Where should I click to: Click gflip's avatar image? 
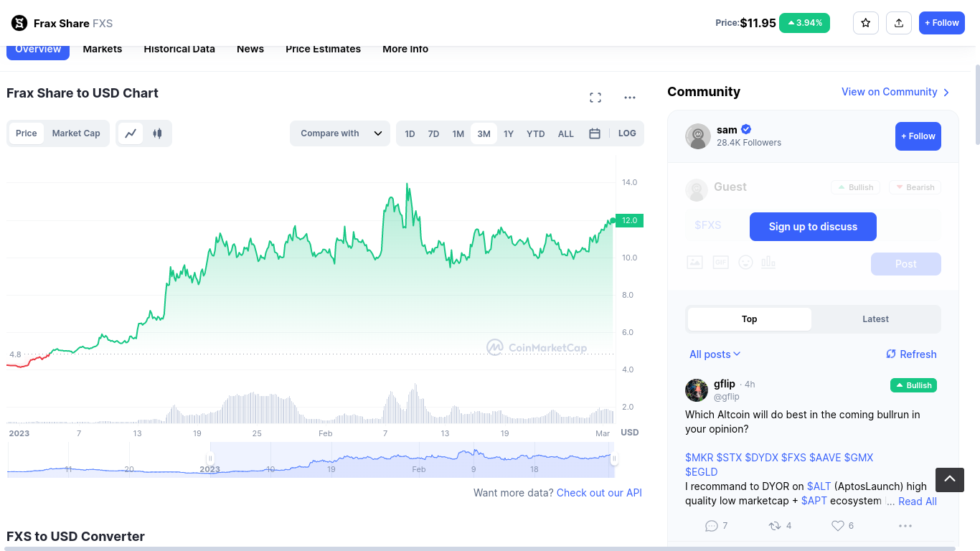(697, 390)
